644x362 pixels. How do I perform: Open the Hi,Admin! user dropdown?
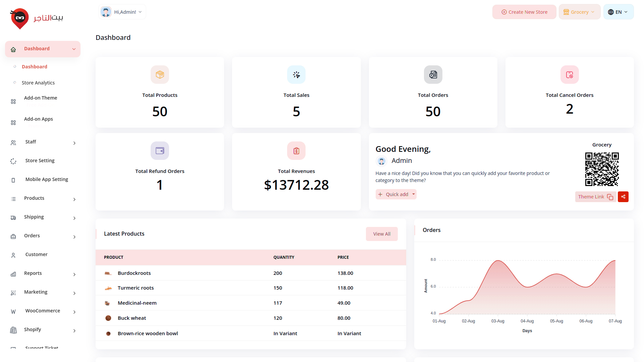tap(122, 12)
